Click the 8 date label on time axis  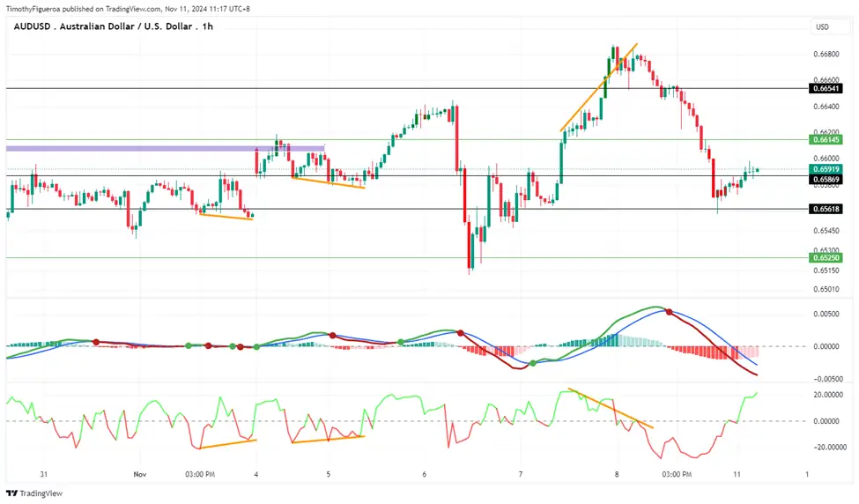(617, 474)
